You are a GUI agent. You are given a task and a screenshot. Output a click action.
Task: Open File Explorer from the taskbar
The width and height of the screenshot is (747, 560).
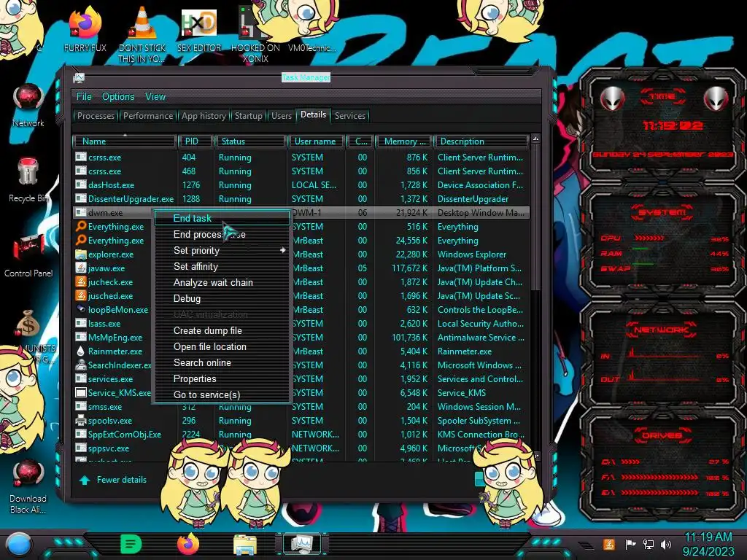point(245,545)
